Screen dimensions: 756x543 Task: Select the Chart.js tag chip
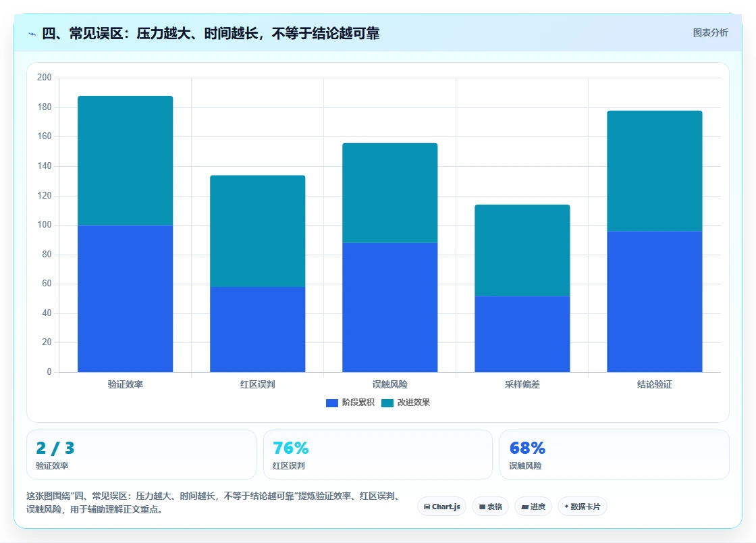tap(441, 507)
